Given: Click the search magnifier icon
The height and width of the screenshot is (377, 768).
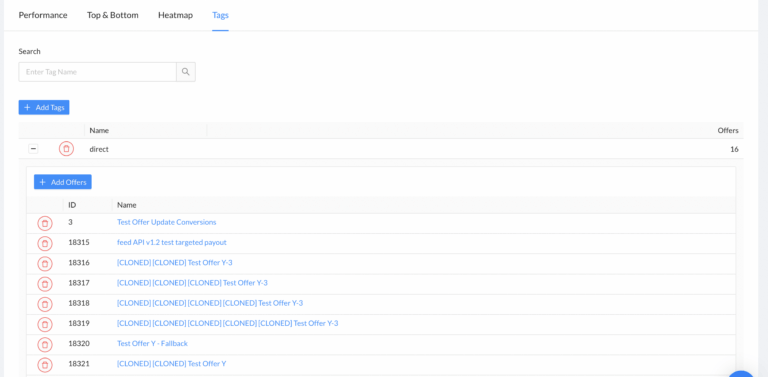Looking at the screenshot, I should [x=186, y=72].
